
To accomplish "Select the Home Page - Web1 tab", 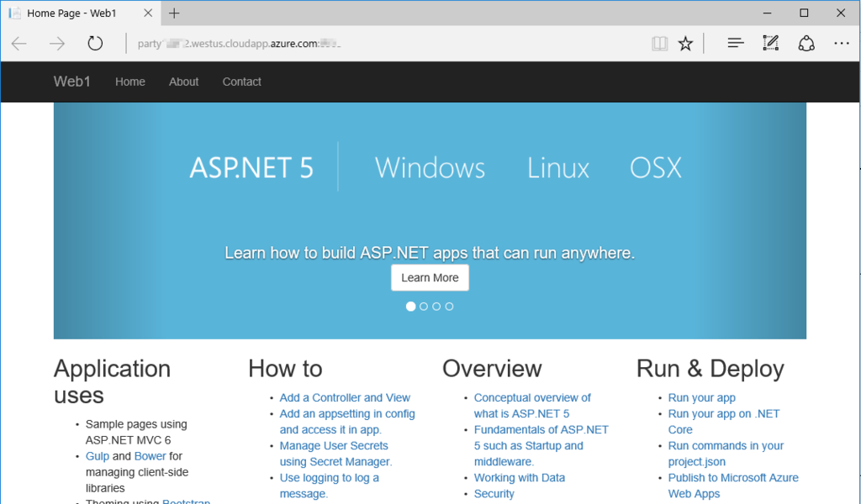I will pos(82,13).
